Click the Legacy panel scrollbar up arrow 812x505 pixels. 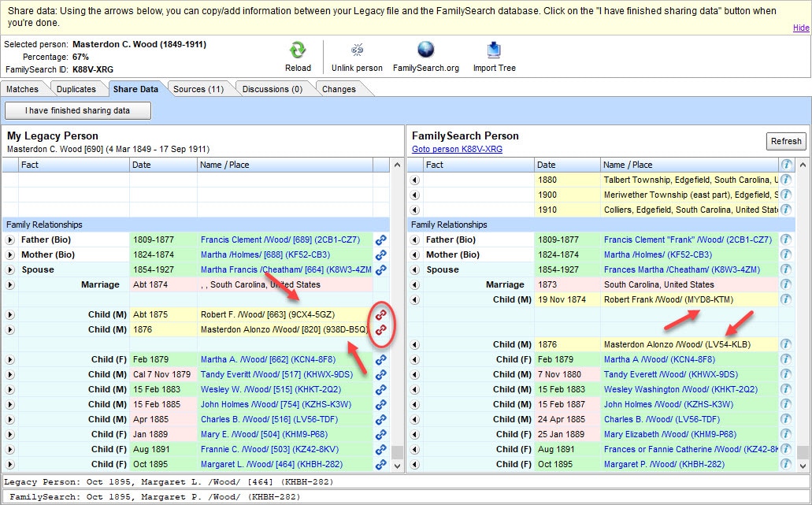click(397, 165)
